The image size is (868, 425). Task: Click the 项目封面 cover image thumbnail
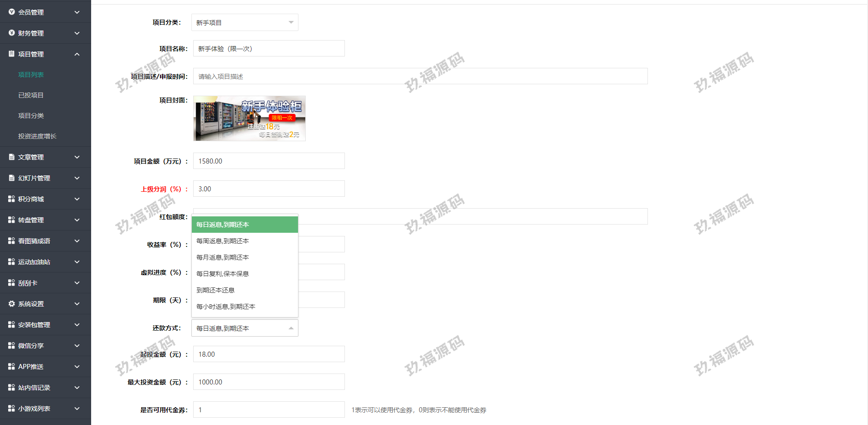pyautogui.click(x=249, y=118)
